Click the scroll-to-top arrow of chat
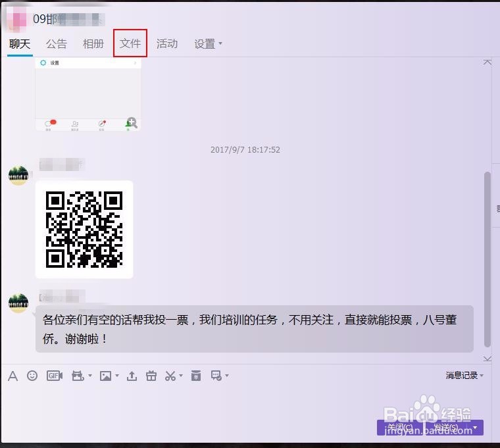 tap(487, 62)
